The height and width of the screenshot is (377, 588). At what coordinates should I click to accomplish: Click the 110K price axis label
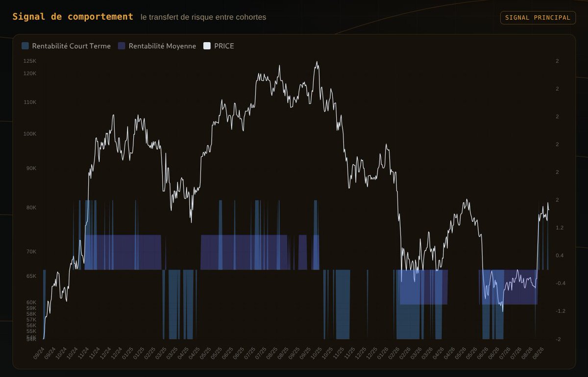pyautogui.click(x=30, y=102)
